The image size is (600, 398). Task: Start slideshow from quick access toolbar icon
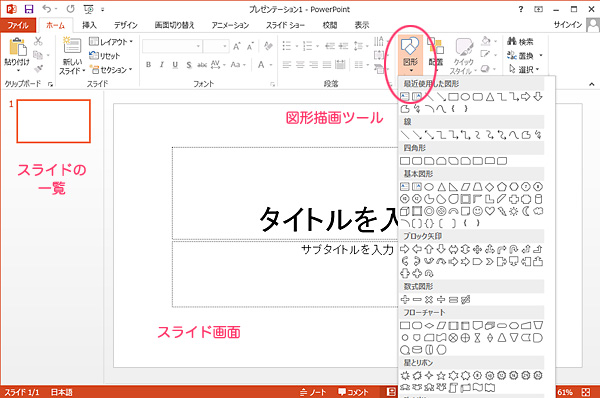[88, 9]
